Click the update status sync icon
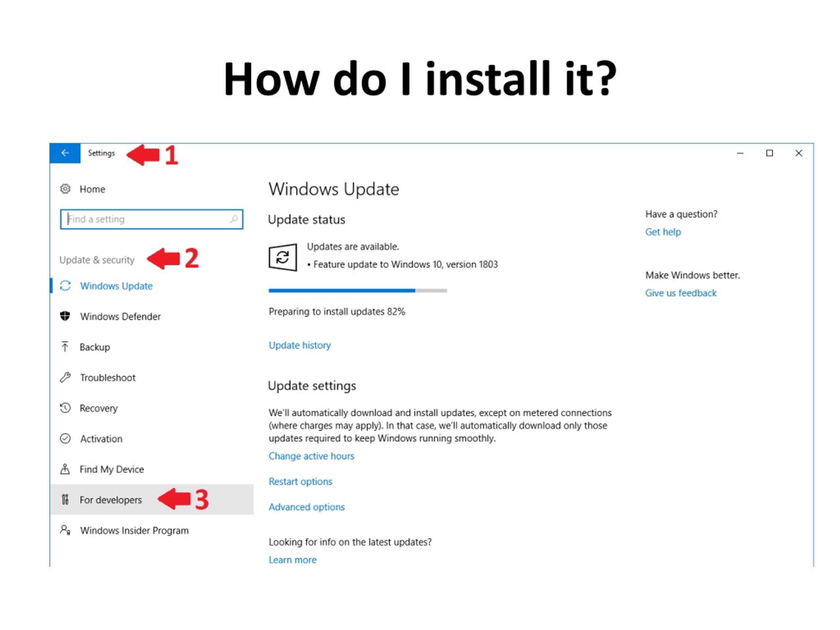The image size is (840, 630). 283,257
